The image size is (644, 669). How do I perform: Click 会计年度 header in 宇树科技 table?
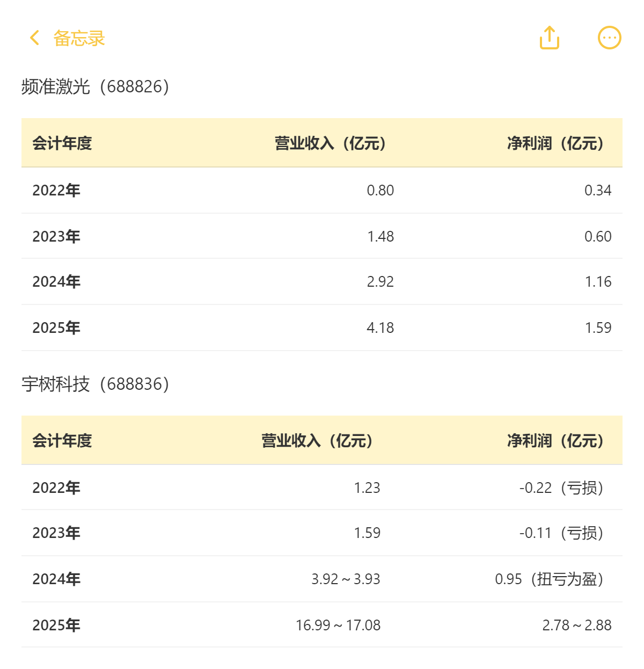(62, 441)
